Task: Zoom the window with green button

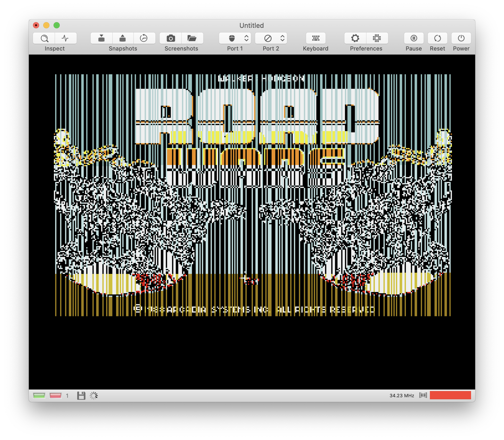Action: pos(57,25)
